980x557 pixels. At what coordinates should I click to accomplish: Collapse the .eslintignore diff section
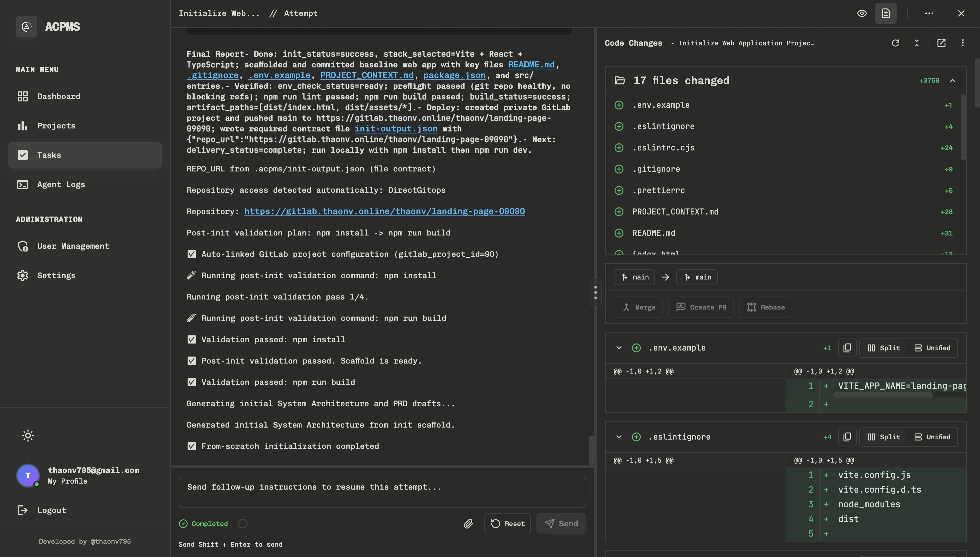coord(619,437)
